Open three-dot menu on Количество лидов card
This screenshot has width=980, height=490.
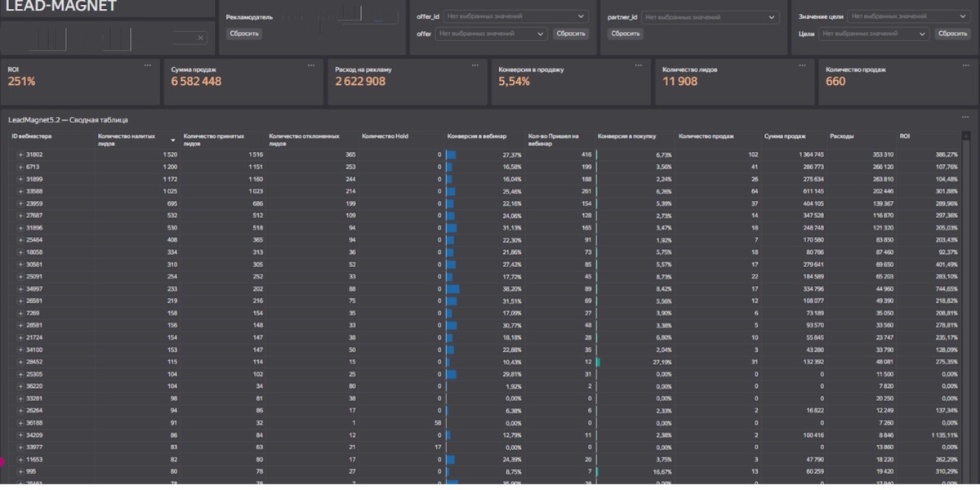click(801, 65)
